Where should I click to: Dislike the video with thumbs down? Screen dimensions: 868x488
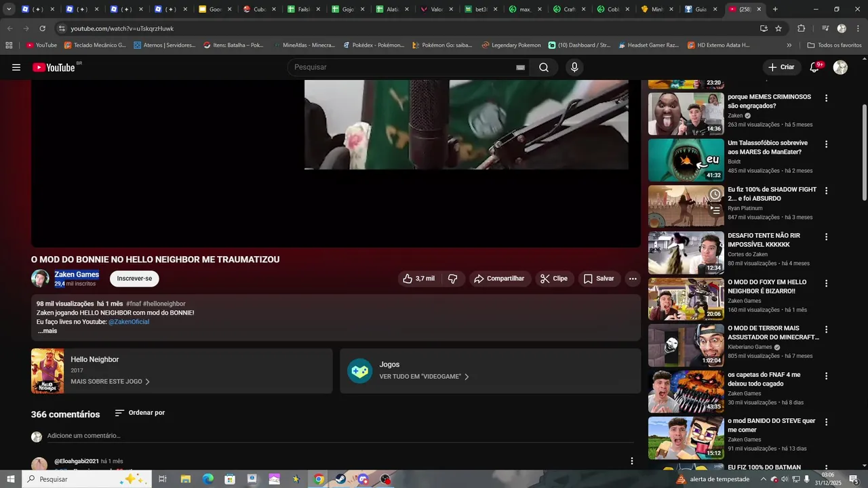click(x=452, y=279)
